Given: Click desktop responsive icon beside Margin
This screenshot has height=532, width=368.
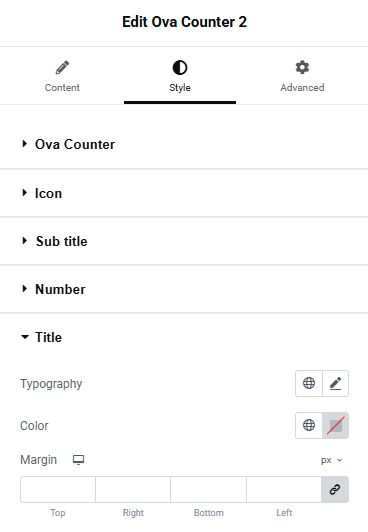Looking at the screenshot, I should (78, 460).
